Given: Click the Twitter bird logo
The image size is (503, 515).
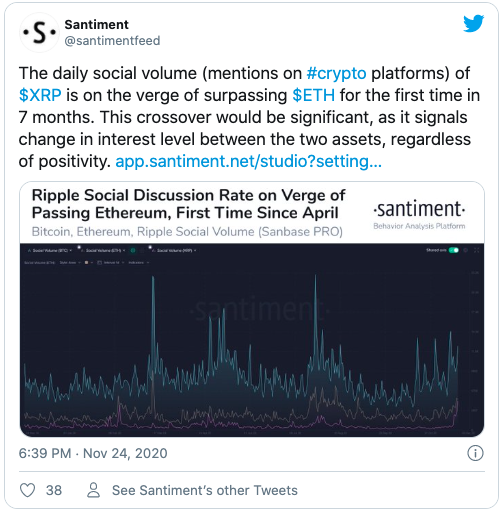Looking at the screenshot, I should coord(473,23).
